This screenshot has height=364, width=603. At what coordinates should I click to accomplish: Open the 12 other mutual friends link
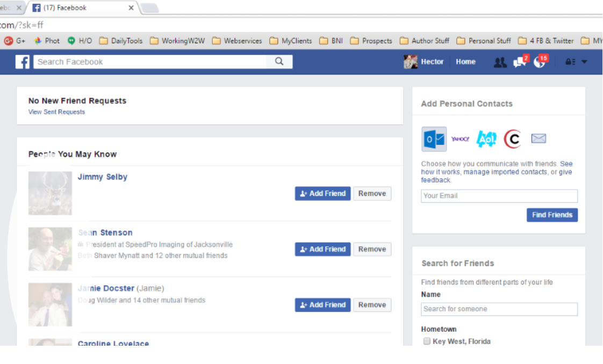191,256
